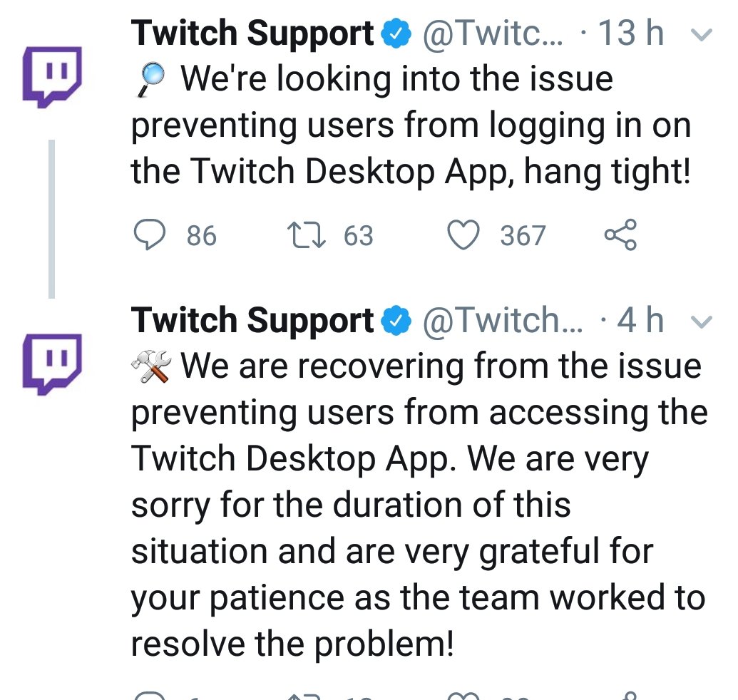Click the 367 likes counter
The width and height of the screenshot is (738, 700).
tap(523, 235)
